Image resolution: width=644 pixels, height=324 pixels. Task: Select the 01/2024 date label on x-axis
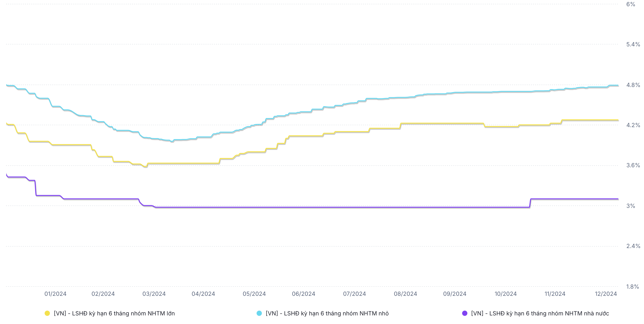(55, 294)
